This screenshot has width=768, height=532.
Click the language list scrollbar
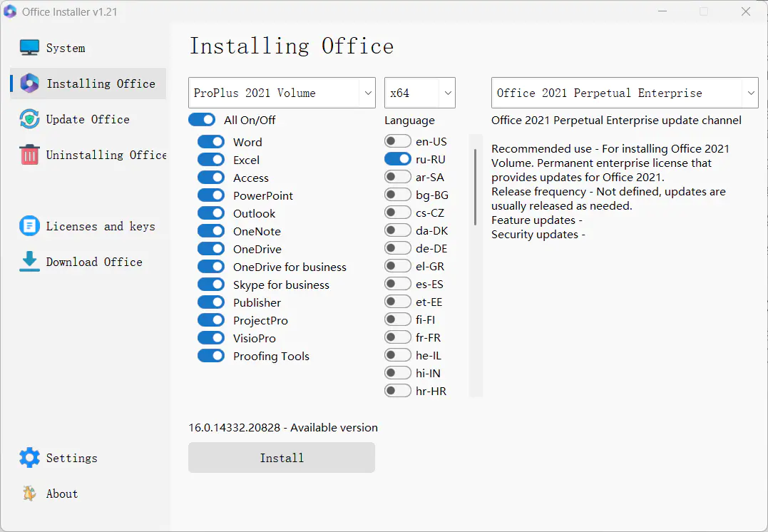coord(475,187)
